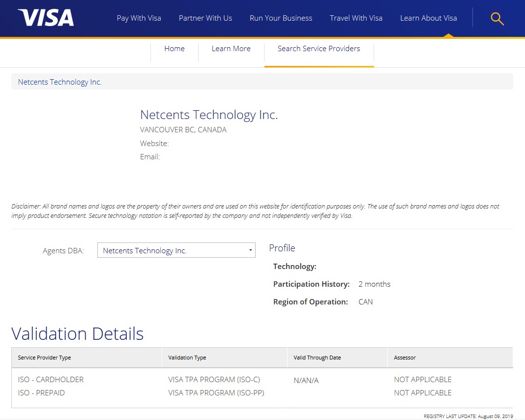This screenshot has width=525, height=420.
Task: Open the Learn About Visa menu
Action: point(428,18)
